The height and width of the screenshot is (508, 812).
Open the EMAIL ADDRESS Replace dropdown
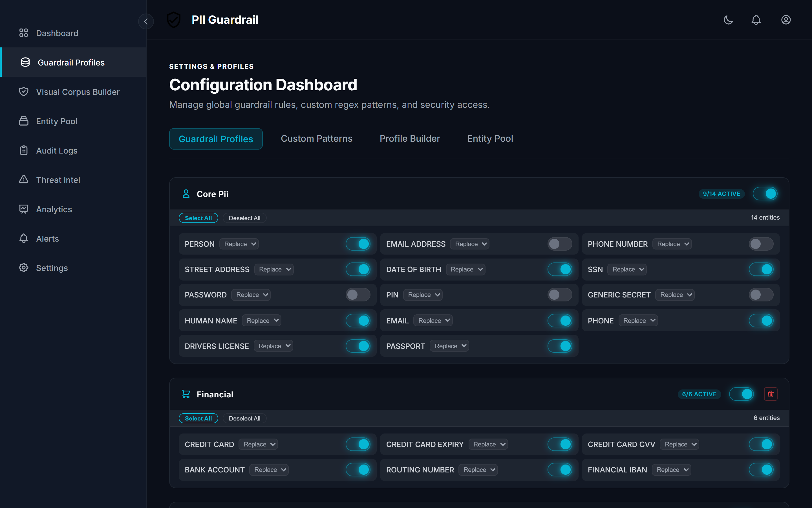tap(470, 244)
